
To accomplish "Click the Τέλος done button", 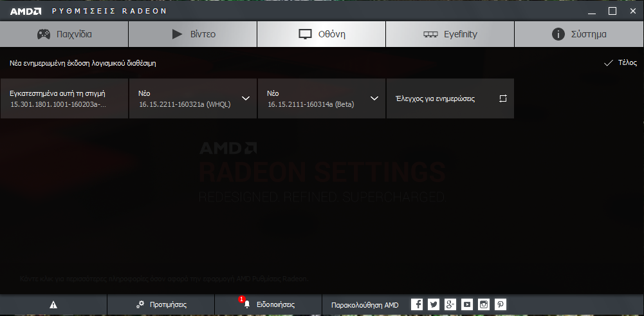I will pyautogui.click(x=621, y=63).
